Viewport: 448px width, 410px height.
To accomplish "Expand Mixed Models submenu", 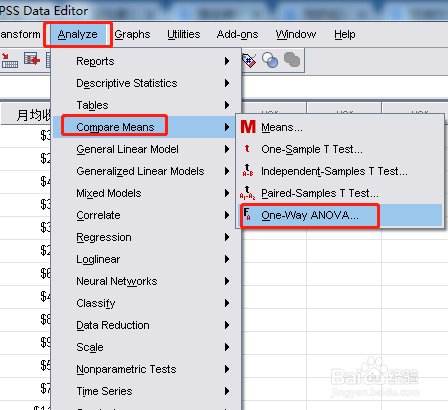I will pyautogui.click(x=147, y=193).
